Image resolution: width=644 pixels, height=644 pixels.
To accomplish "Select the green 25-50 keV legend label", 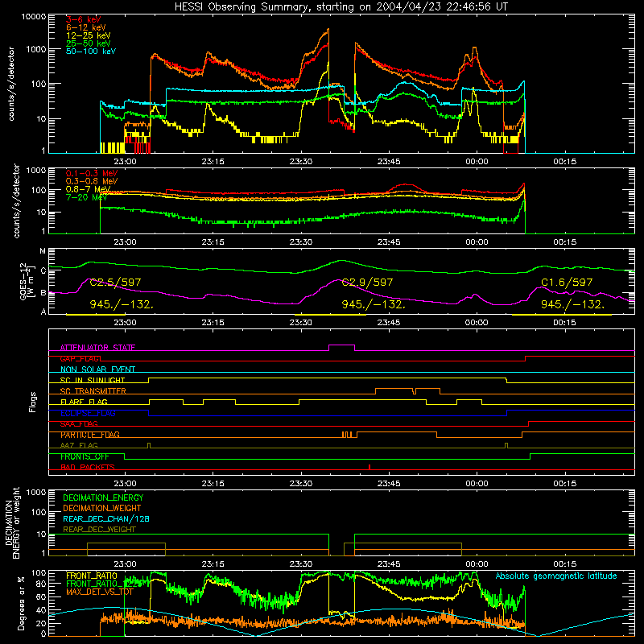I will click(89, 43).
